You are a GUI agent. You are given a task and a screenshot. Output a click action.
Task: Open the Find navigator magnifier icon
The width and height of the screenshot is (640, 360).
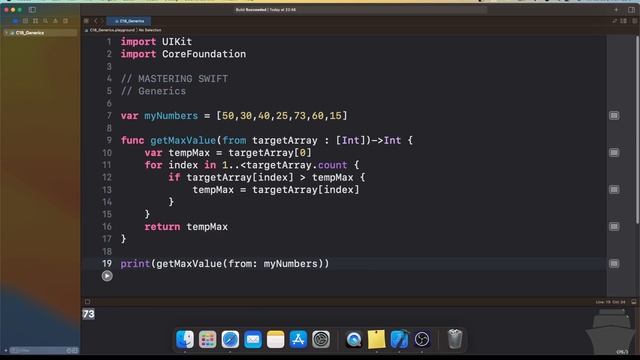pyautogui.click(x=45, y=20)
